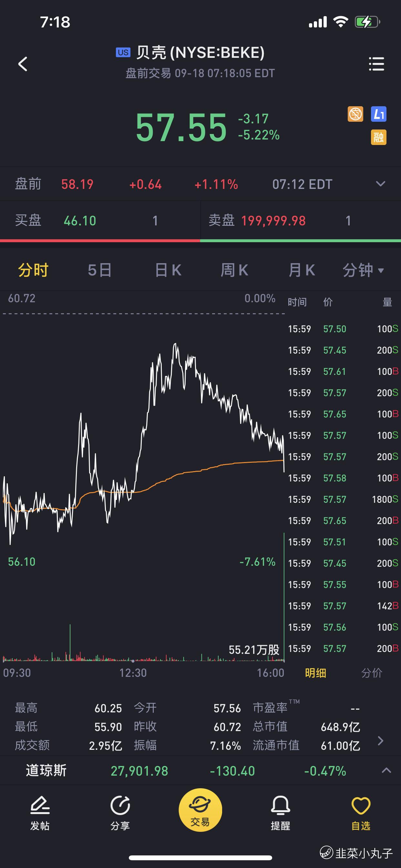Tap the trade row with 1800S volume
This screenshot has width=401, height=868.
[x=343, y=499]
